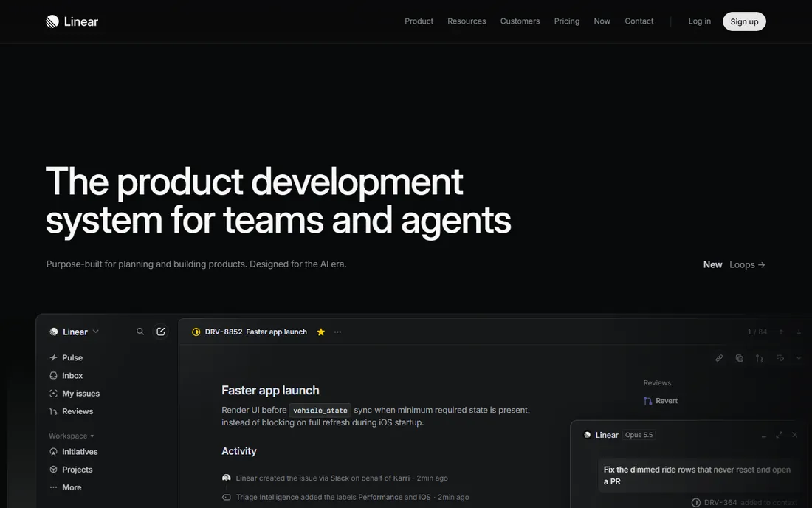Select Initiatives in the app sidebar
The height and width of the screenshot is (508, 812).
pos(80,452)
